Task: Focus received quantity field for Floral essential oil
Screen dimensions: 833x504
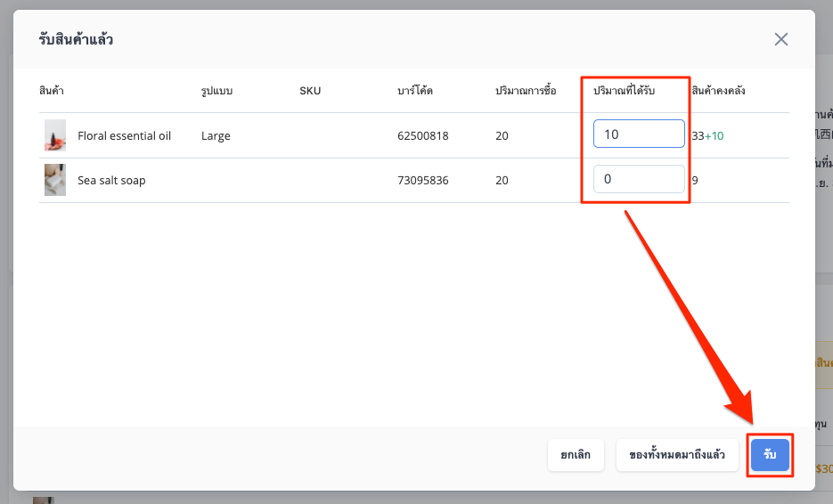Action: [x=639, y=134]
